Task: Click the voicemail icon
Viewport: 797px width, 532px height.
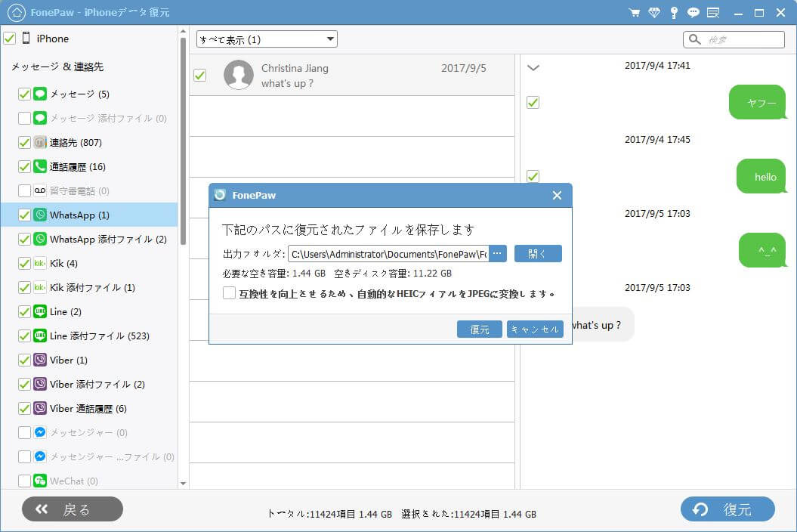Action: tap(40, 190)
